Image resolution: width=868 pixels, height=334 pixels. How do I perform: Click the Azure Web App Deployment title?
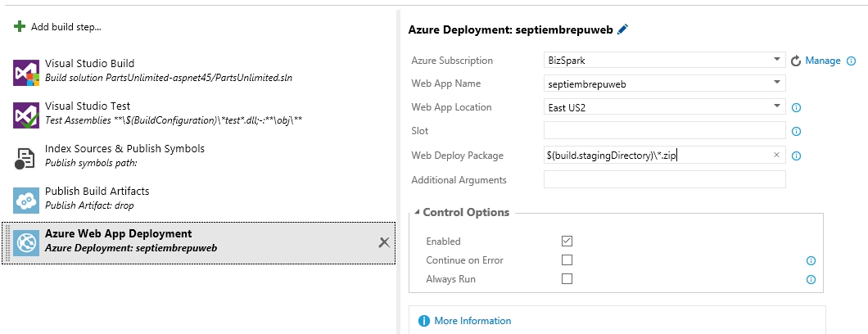pyautogui.click(x=119, y=233)
